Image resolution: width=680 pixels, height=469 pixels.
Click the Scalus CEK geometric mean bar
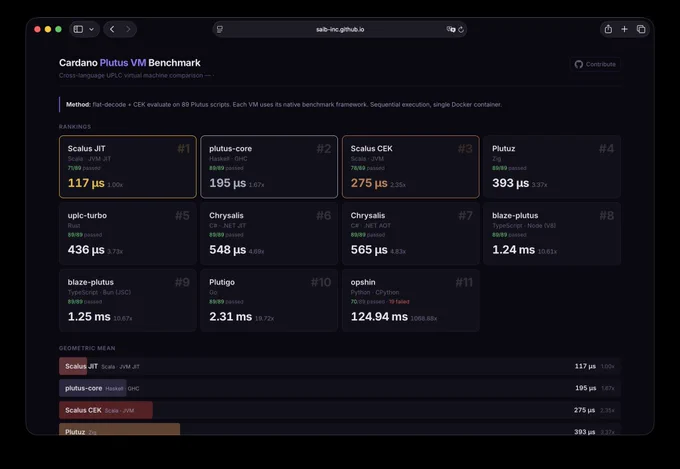point(106,410)
